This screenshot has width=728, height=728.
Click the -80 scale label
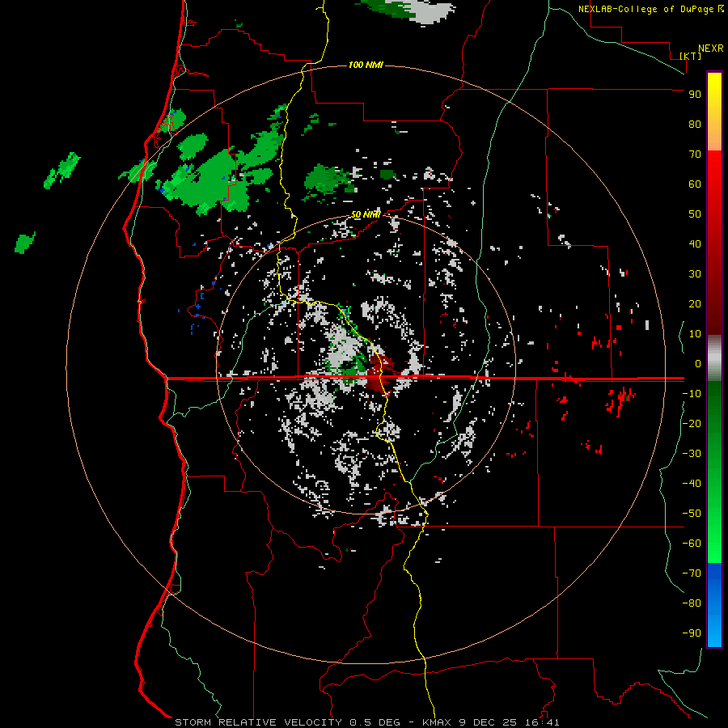692,603
